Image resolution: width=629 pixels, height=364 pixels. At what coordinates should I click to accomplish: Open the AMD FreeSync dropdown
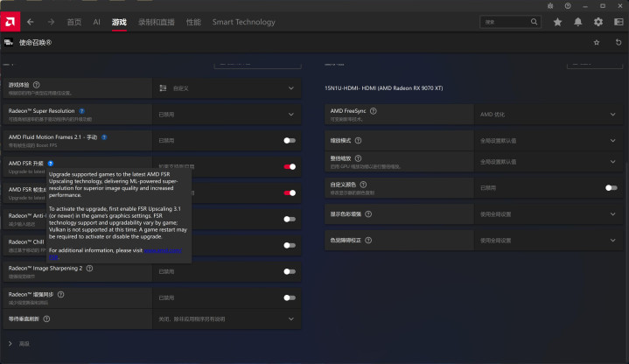coord(613,115)
